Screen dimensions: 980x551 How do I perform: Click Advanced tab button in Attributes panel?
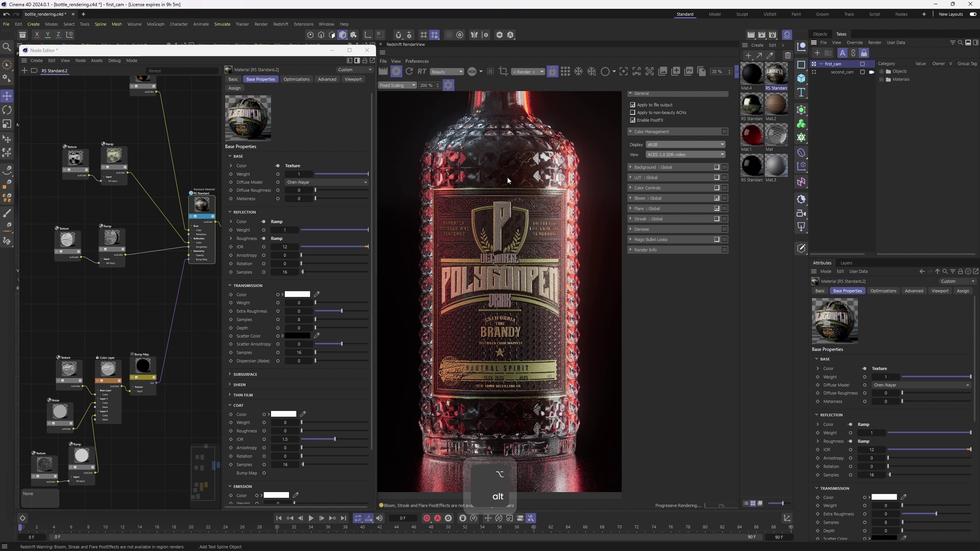tap(914, 291)
